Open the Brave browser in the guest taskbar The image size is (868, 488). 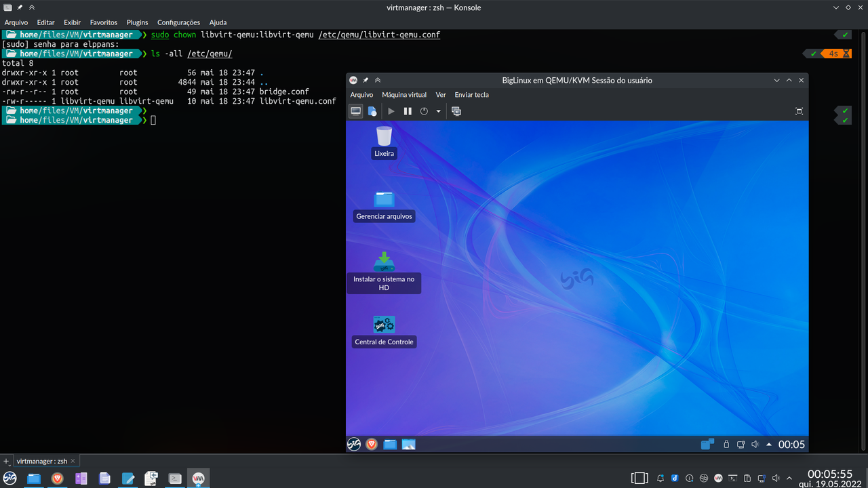372,444
